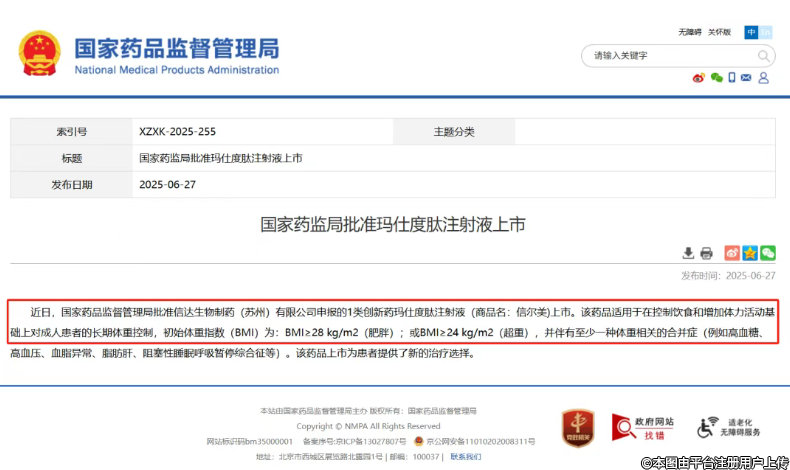Switch to 关怀版 care version
Viewport: 790px width, 470px height.
point(719,32)
